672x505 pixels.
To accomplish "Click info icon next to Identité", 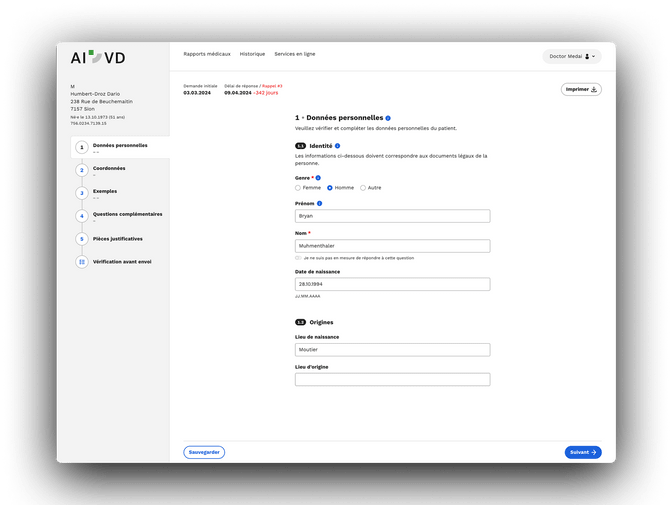I will (337, 146).
